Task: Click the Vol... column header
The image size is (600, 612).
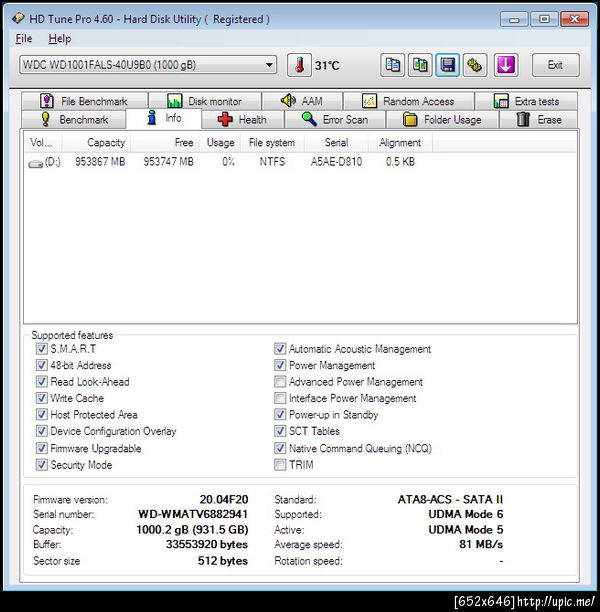Action: [x=43, y=142]
